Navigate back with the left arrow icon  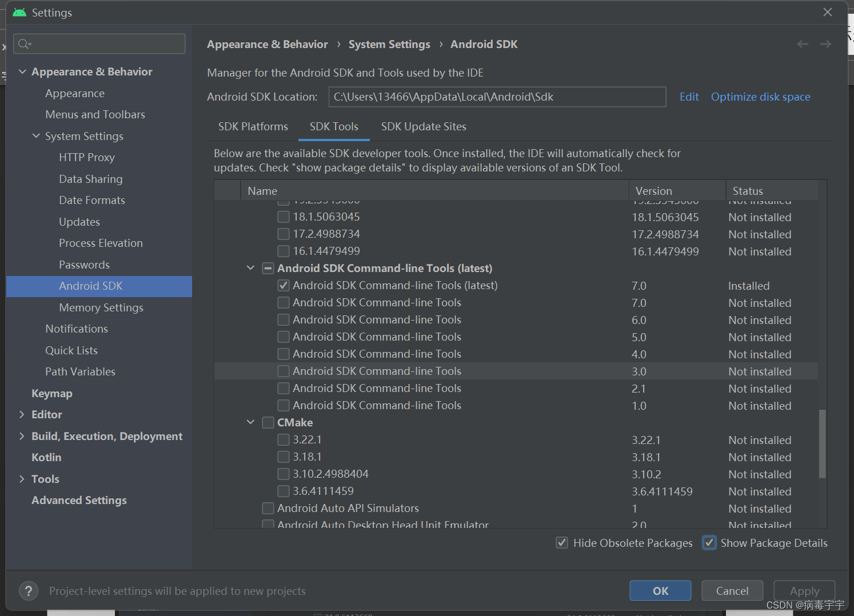point(803,44)
